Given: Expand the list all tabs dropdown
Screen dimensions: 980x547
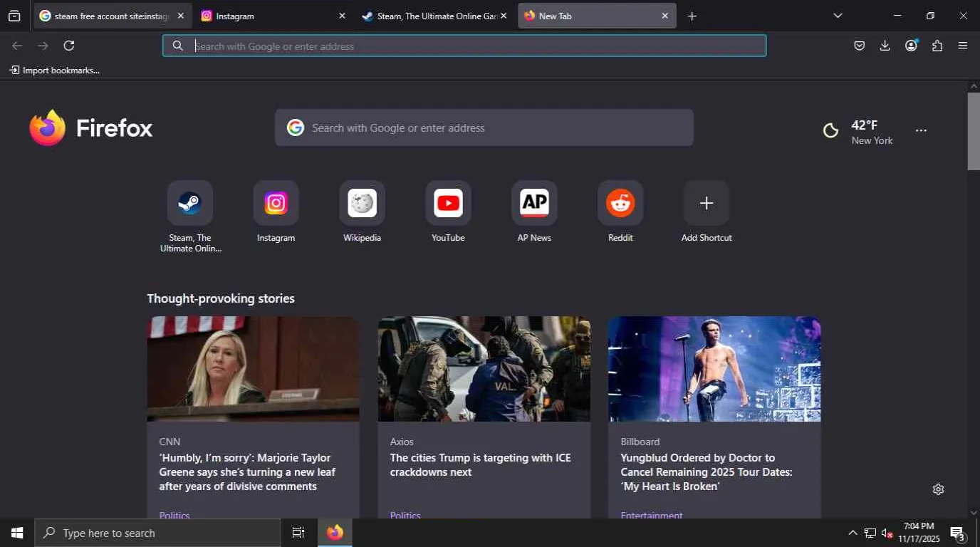Looking at the screenshot, I should click(x=838, y=16).
